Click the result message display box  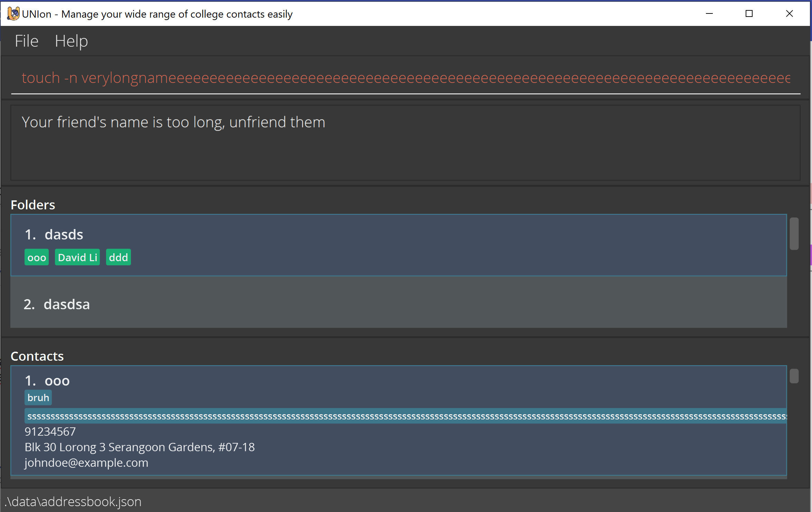click(x=405, y=143)
